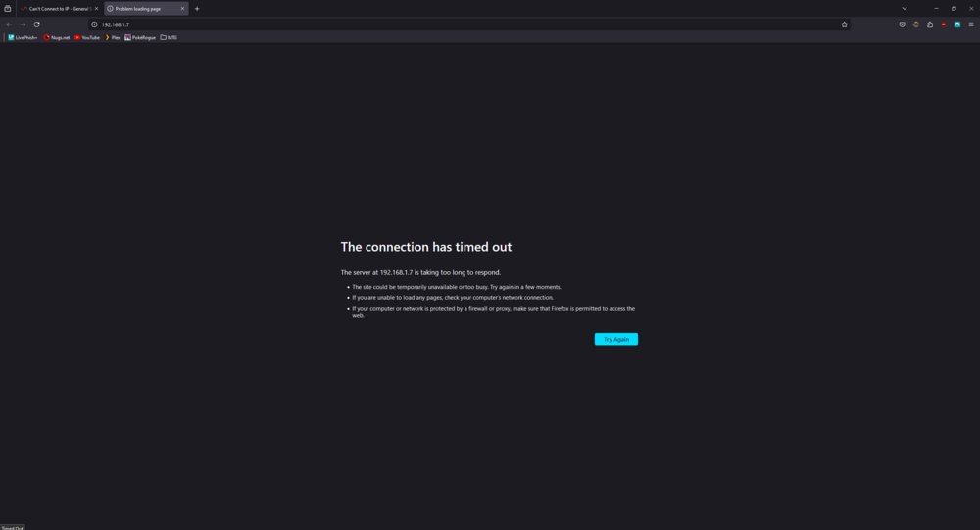The width and height of the screenshot is (980, 530).
Task: Minimize the Firefox window
Action: pos(936,9)
